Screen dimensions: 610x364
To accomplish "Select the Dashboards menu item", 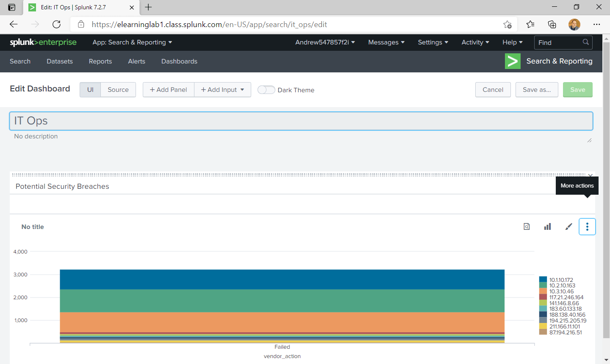I will [179, 61].
